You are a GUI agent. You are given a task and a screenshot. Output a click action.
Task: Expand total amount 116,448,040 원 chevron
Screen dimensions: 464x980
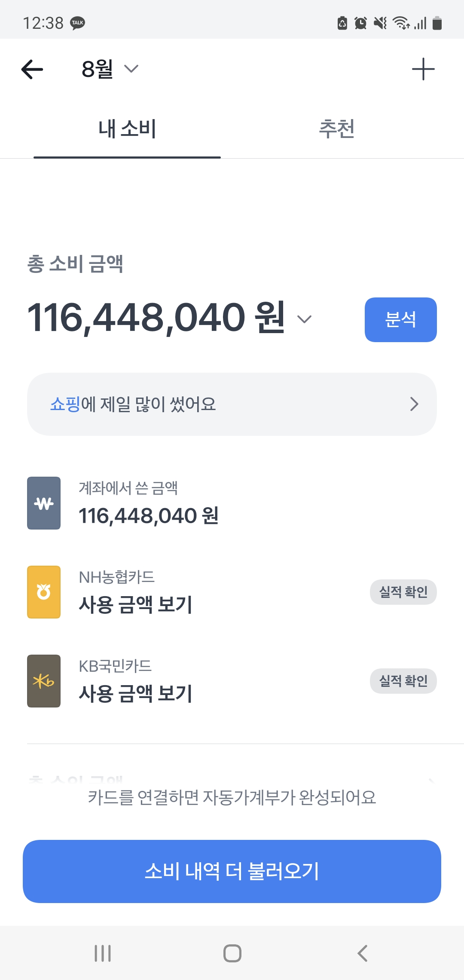304,319
